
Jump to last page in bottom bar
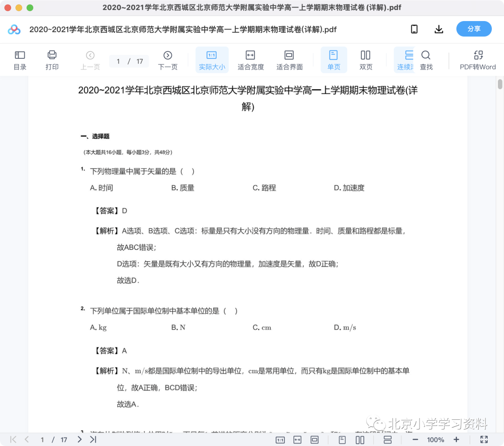pos(93,439)
